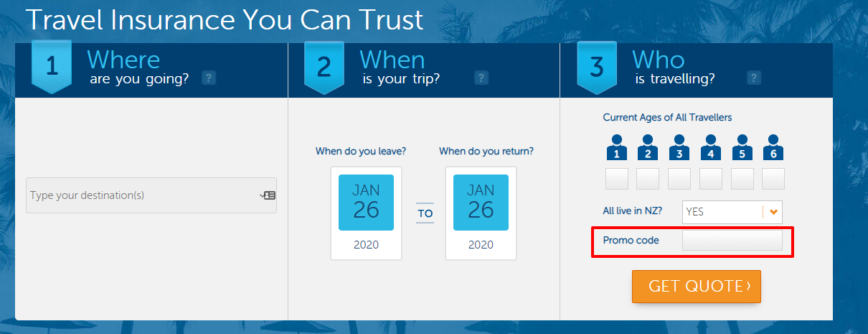Click the help icon beside Where heading

(209, 78)
